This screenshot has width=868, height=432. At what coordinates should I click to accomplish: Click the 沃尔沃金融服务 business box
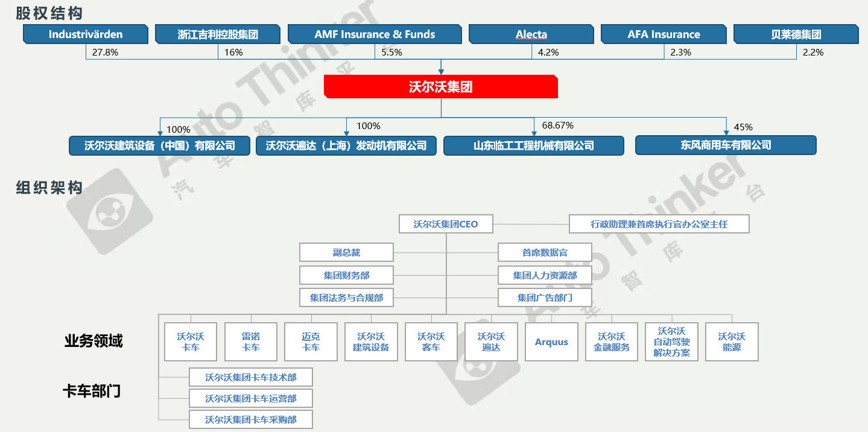[x=612, y=342]
